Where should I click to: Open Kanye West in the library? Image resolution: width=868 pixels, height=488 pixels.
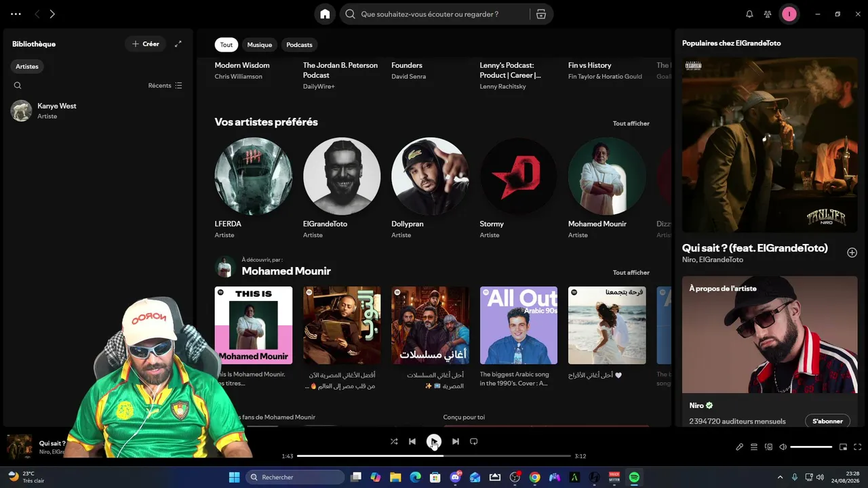click(98, 110)
